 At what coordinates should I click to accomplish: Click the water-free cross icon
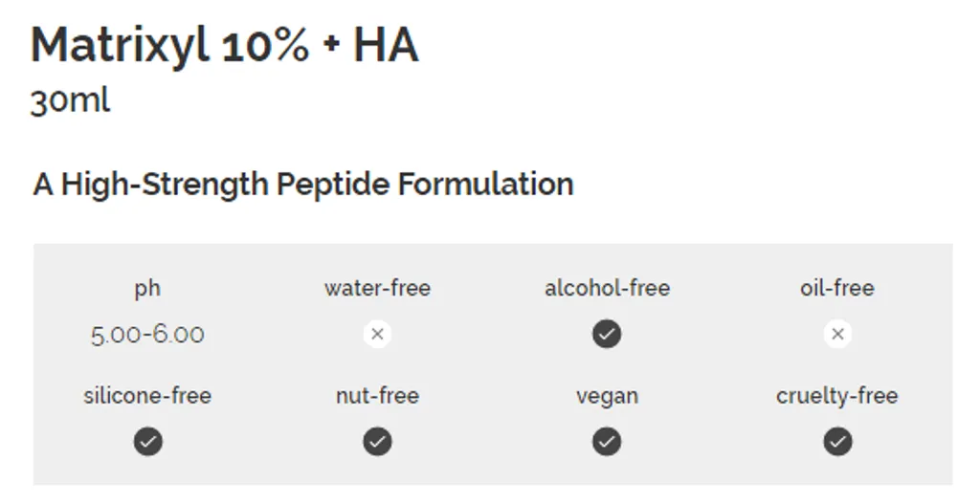[377, 334]
